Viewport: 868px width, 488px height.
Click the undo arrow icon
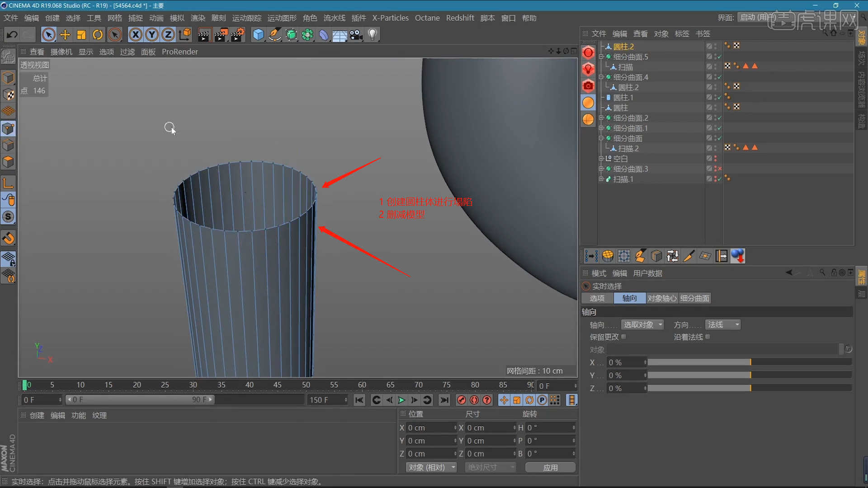tap(12, 35)
